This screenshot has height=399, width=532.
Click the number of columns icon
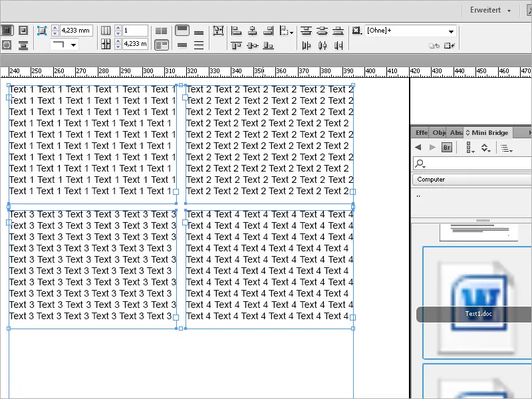106,31
